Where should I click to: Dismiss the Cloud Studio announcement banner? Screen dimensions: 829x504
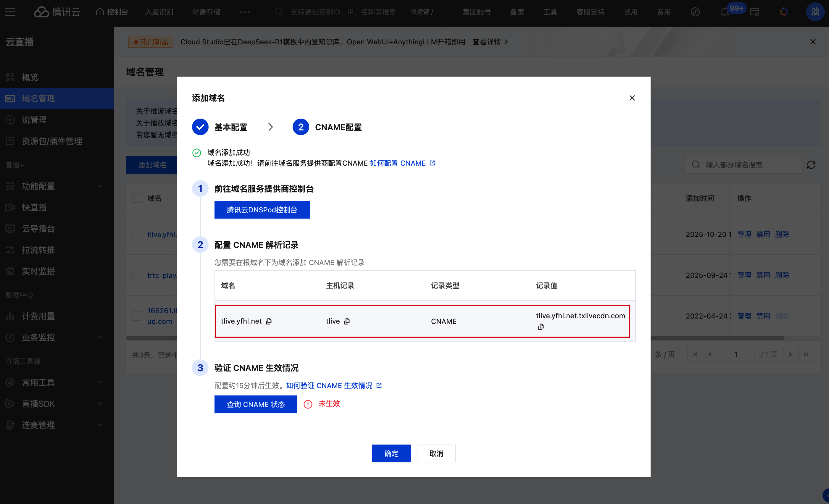pyautogui.click(x=812, y=42)
